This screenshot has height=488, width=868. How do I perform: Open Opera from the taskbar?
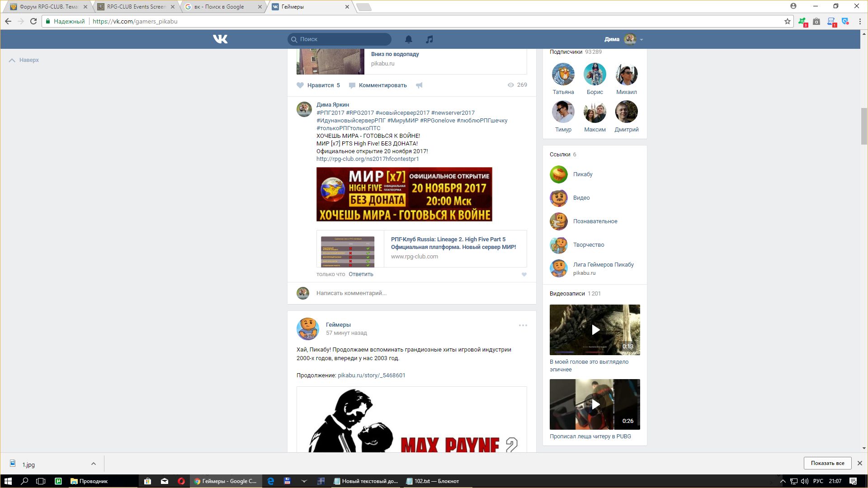click(x=181, y=481)
